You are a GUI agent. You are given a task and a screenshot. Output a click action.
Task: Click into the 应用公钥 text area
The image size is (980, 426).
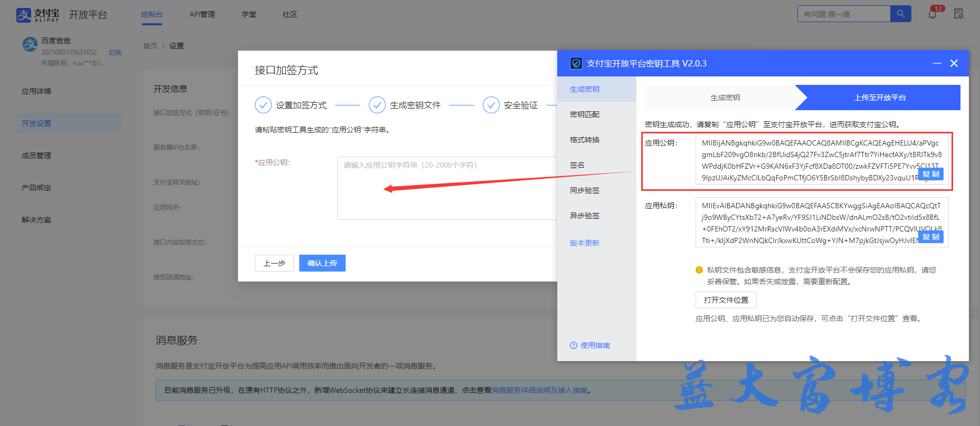[x=447, y=188]
